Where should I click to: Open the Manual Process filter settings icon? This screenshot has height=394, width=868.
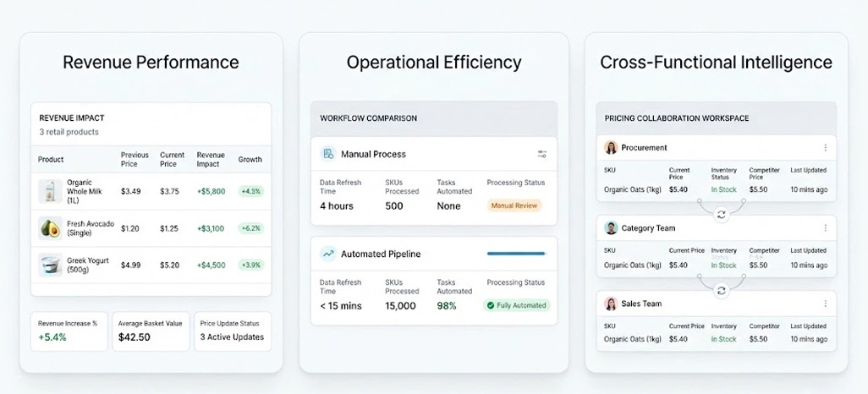[542, 155]
